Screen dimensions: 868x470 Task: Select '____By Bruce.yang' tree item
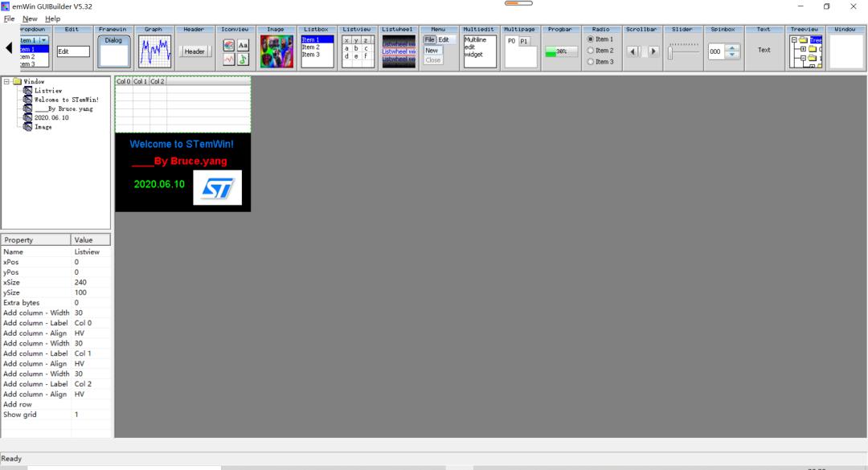(63, 109)
